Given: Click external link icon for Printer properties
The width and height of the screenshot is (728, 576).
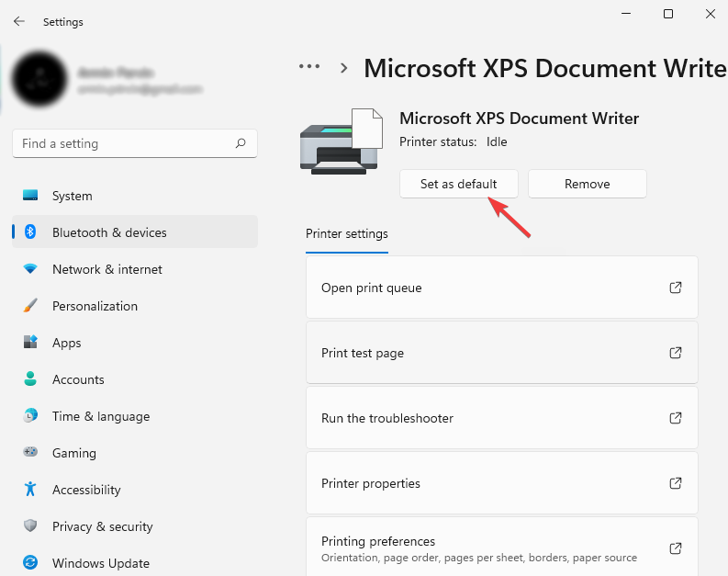Looking at the screenshot, I should point(676,483).
